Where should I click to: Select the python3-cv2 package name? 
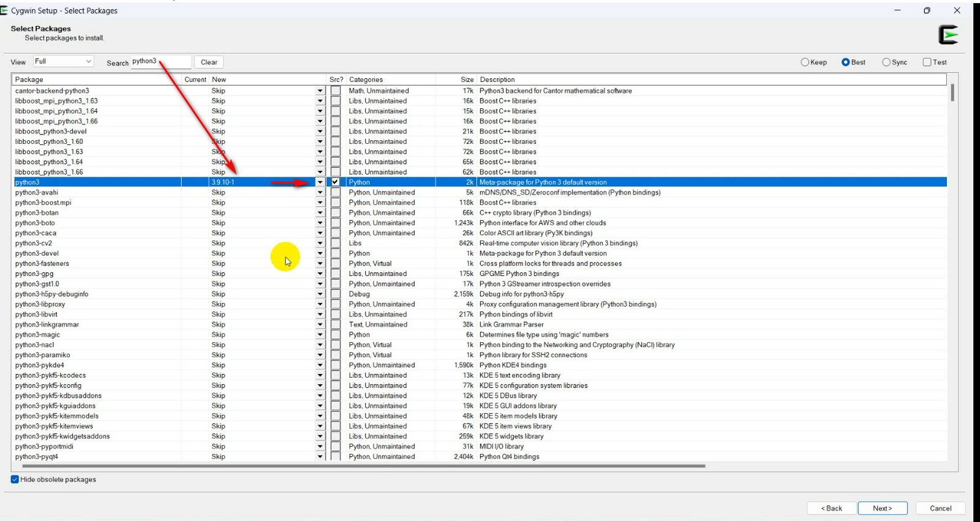click(34, 243)
